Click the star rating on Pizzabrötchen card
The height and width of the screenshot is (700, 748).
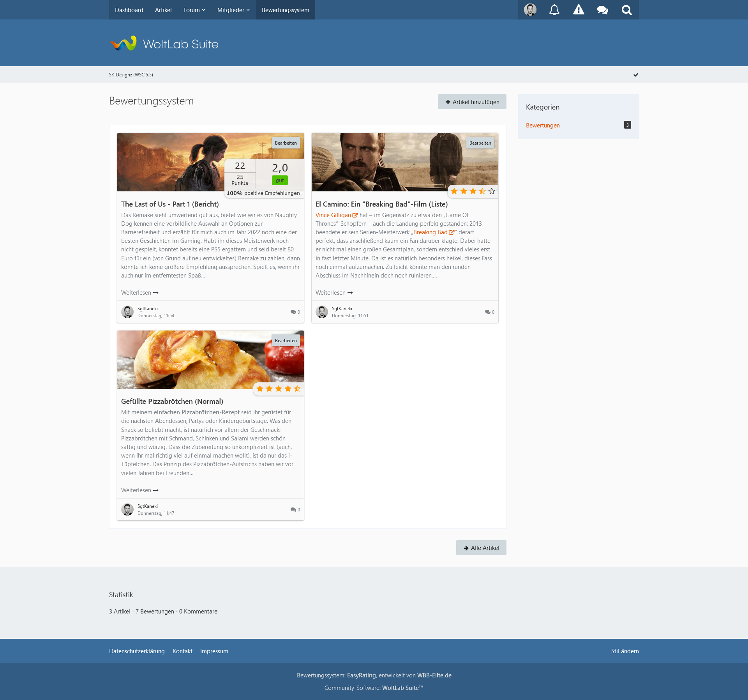278,389
